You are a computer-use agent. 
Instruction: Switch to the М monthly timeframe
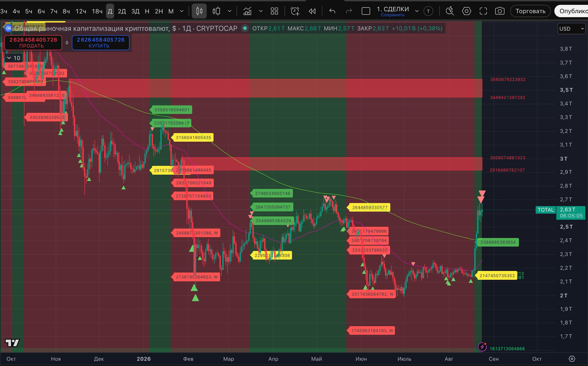171,11
